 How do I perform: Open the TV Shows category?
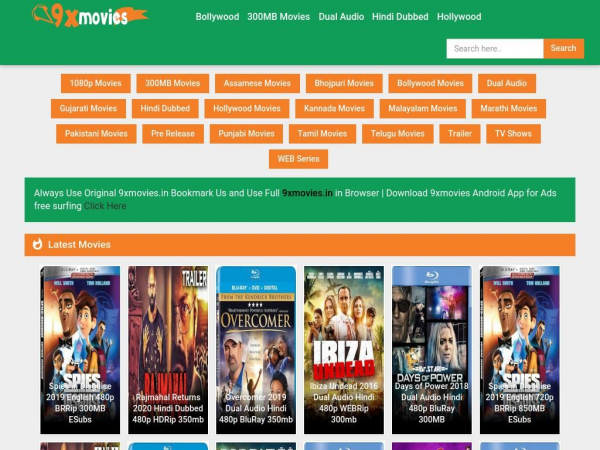(x=512, y=134)
